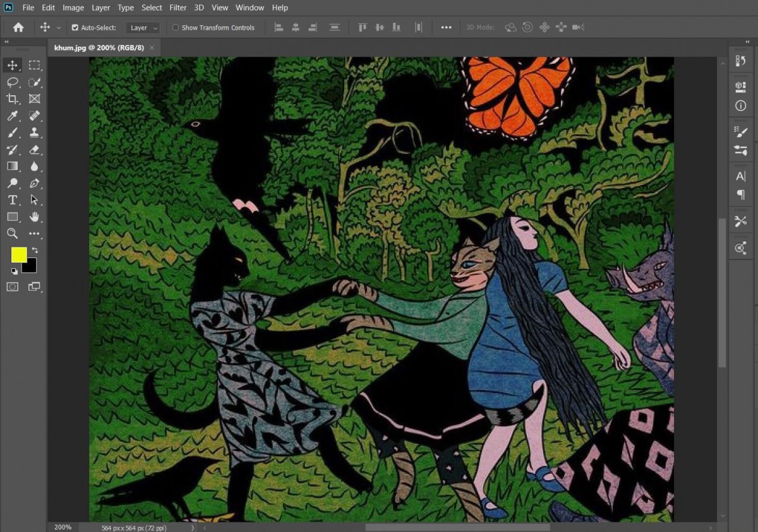Click align left edges button
758x532 pixels.
point(279,27)
